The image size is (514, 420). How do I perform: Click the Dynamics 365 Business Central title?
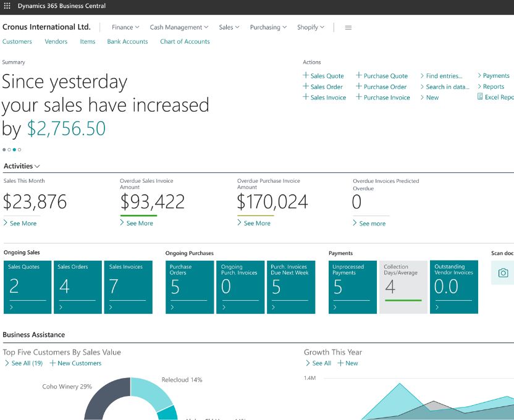pyautogui.click(x=62, y=6)
